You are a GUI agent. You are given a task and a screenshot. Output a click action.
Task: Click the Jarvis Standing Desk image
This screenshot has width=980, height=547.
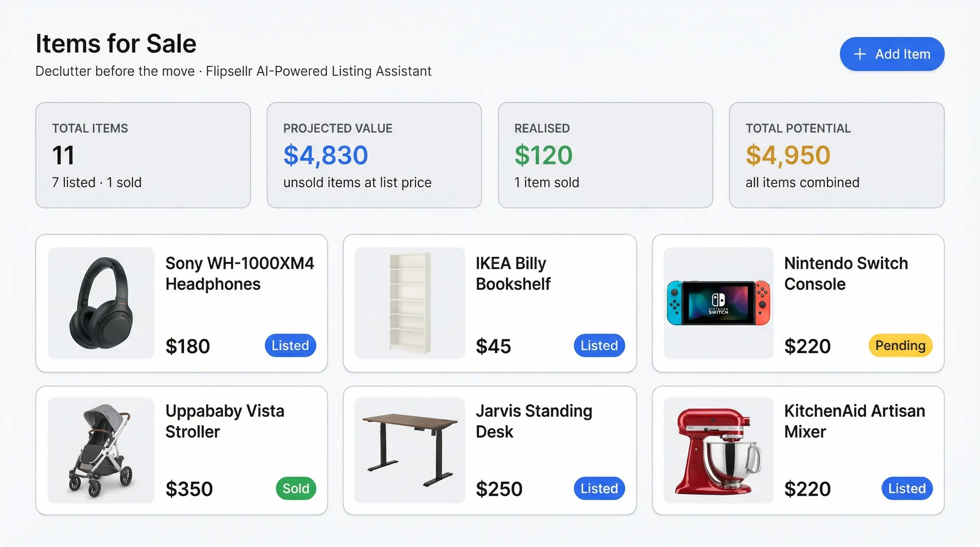pyautogui.click(x=410, y=450)
